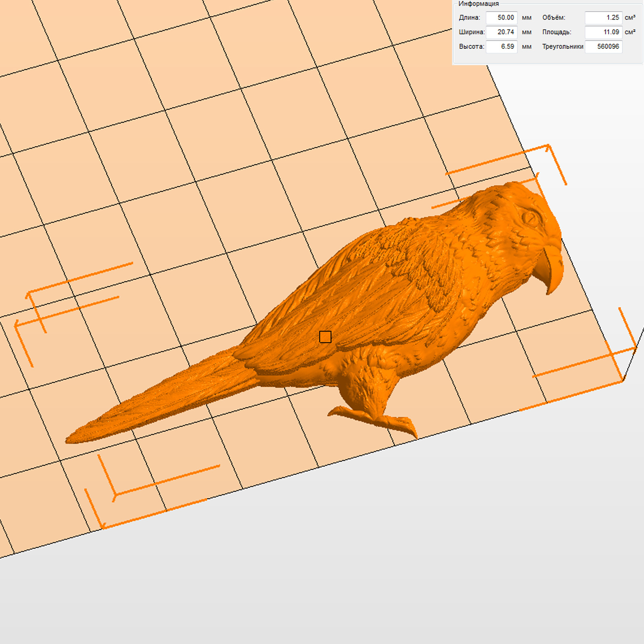The height and width of the screenshot is (644, 644).
Task: Click the Информация panel title
Action: click(478, 4)
